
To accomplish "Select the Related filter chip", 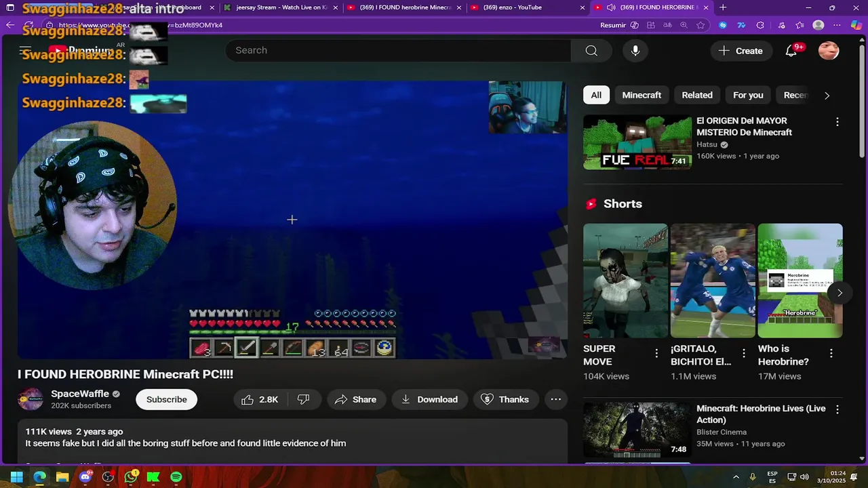I will (x=697, y=96).
